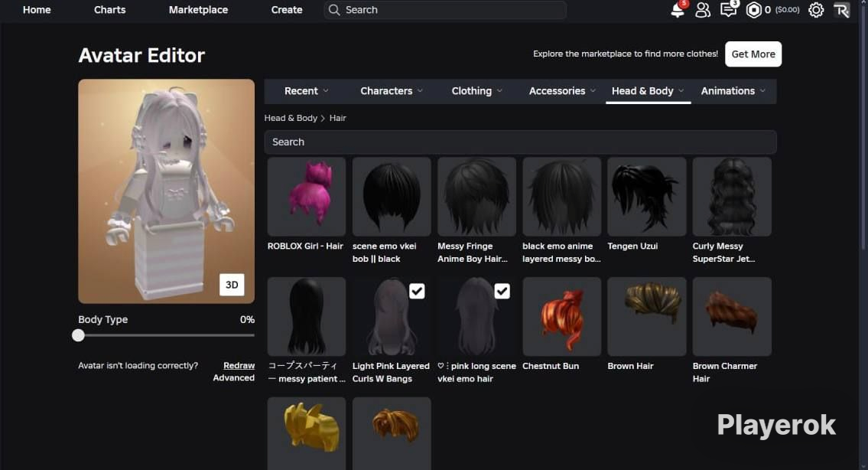Click the Tengen Uzui label text
This screenshot has width=868, height=470.
632,246
